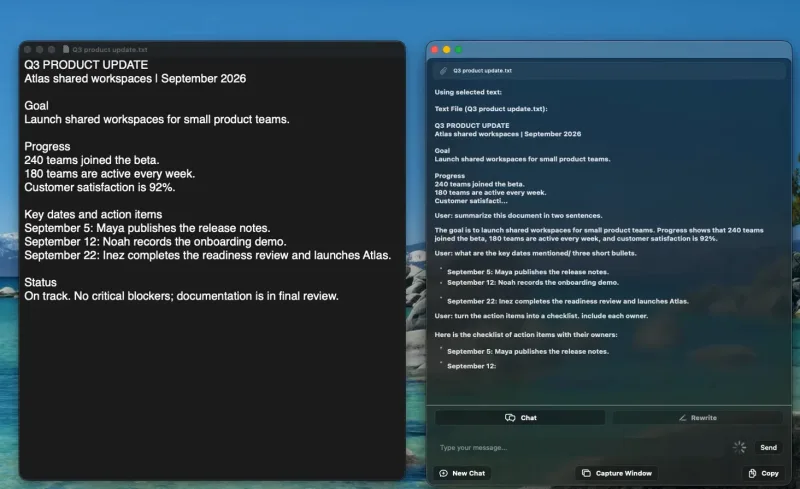
Task: Click the document icon in text editor title bar
Action: [66, 49]
